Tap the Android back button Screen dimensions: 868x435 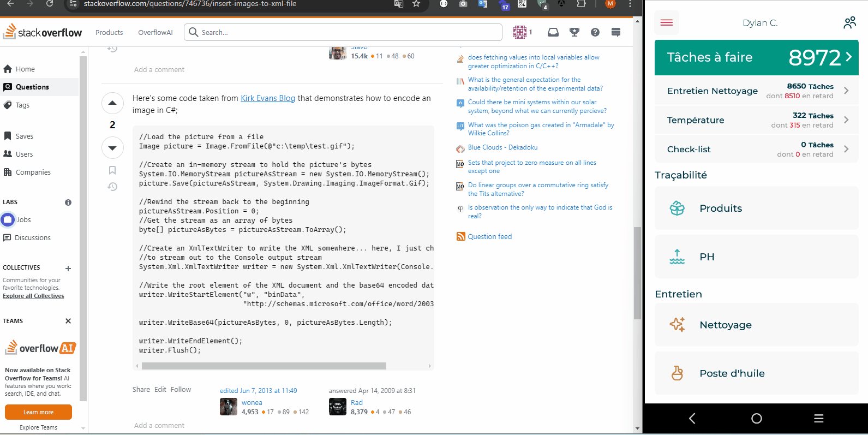tap(692, 418)
